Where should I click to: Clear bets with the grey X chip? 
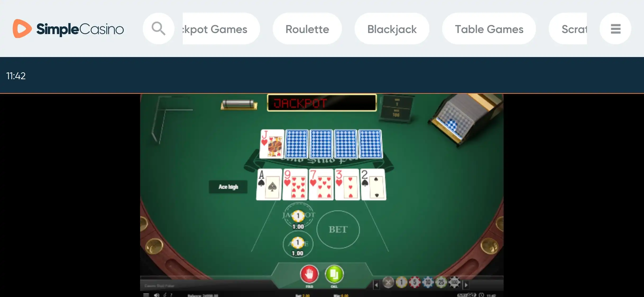(x=388, y=282)
